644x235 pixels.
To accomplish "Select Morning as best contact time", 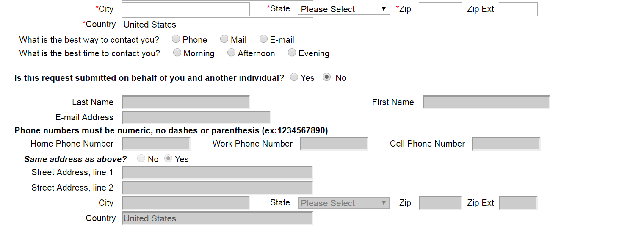I will pyautogui.click(x=177, y=53).
